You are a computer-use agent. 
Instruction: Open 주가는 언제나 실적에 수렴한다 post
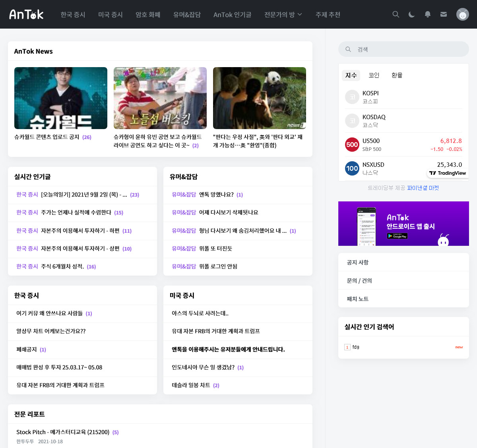tap(76, 212)
